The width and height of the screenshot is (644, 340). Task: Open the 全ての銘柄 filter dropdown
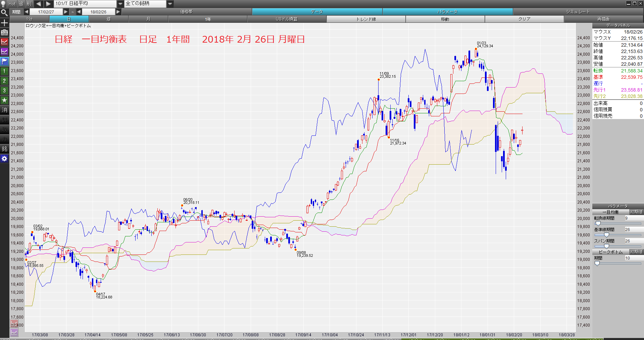tap(170, 4)
